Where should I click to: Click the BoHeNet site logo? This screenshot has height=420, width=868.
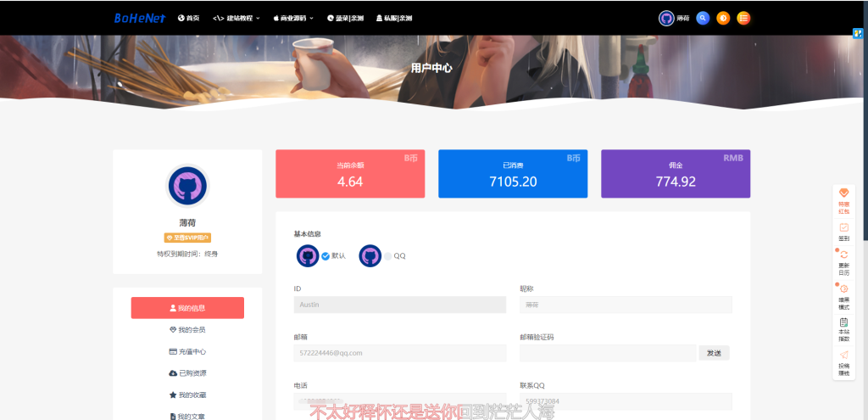(140, 19)
